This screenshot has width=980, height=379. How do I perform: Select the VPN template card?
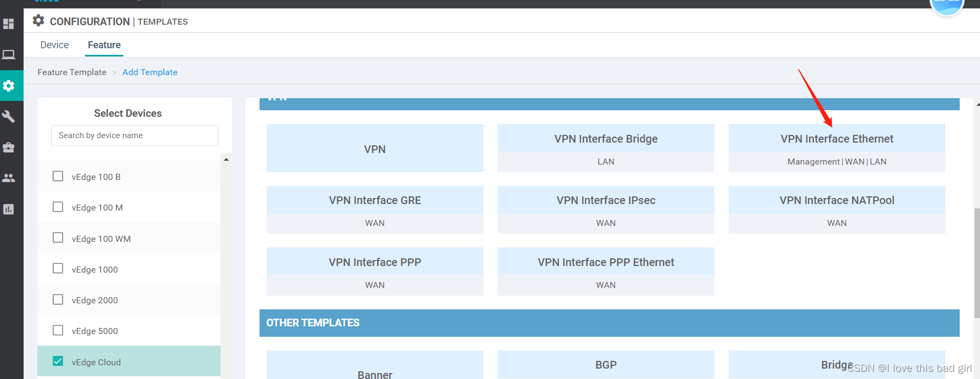point(375,148)
